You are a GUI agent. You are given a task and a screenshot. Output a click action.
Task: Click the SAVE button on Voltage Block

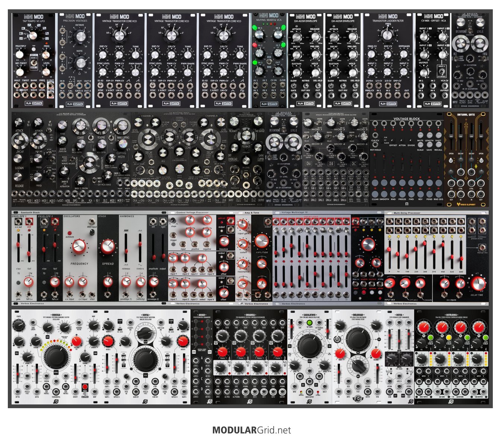(x=429, y=145)
